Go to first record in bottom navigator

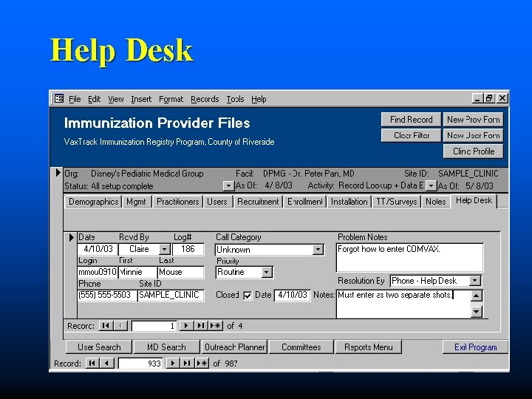click(x=92, y=364)
